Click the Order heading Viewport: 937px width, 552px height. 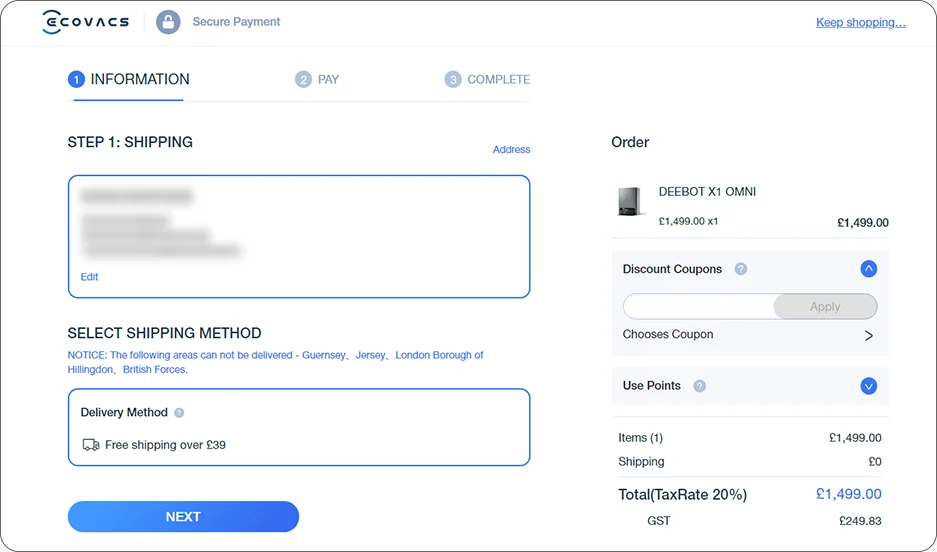[630, 142]
